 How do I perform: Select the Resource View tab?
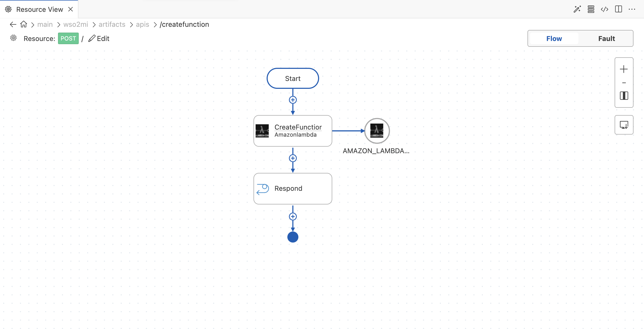pyautogui.click(x=39, y=9)
